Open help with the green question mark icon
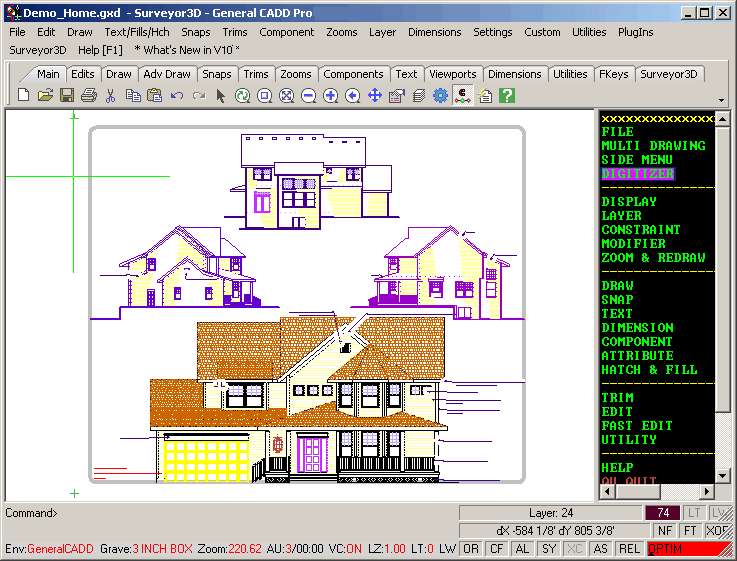 pyautogui.click(x=507, y=96)
